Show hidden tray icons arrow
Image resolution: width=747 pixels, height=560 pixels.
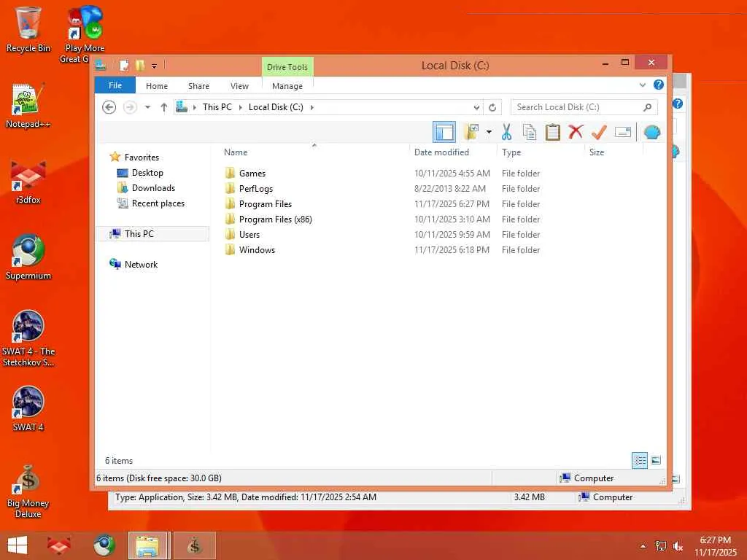tap(643, 546)
